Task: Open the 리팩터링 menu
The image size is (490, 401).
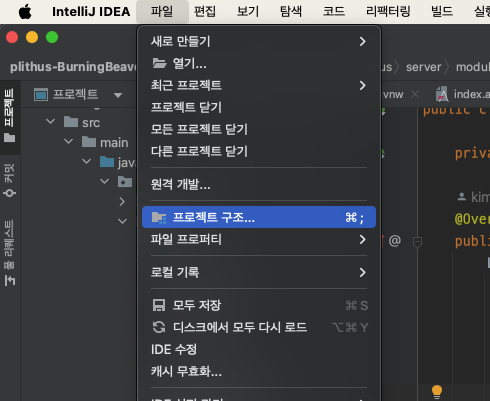Action: (388, 11)
